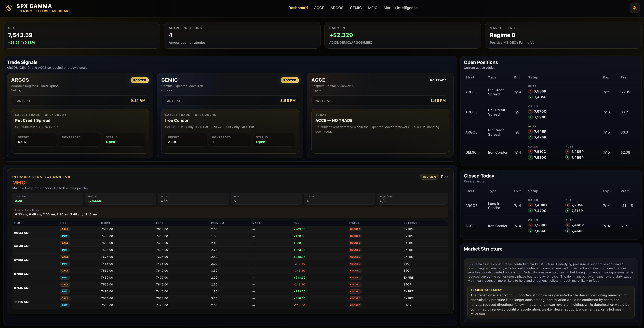This screenshot has width=644, height=328.
Task: Open the Market Intelligence tab
Action: tap(401, 8)
